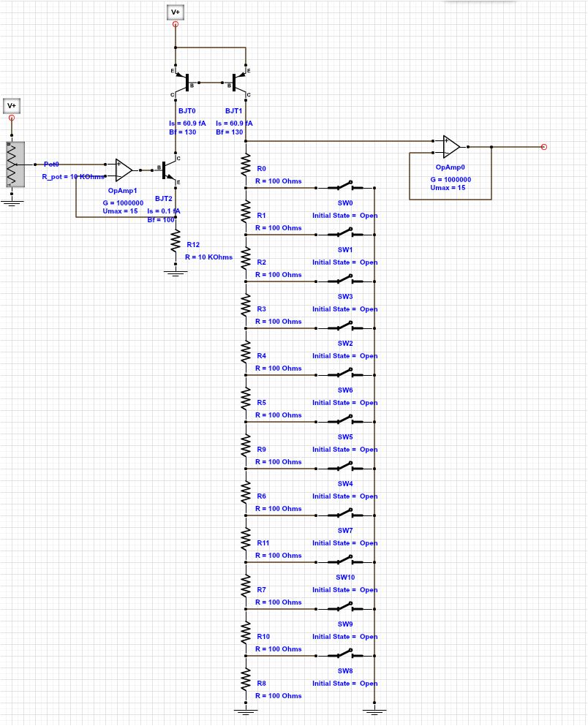Viewport: 588px width, 726px height.
Task: Click the ground symbol below the switch rail
Action: 374,709
